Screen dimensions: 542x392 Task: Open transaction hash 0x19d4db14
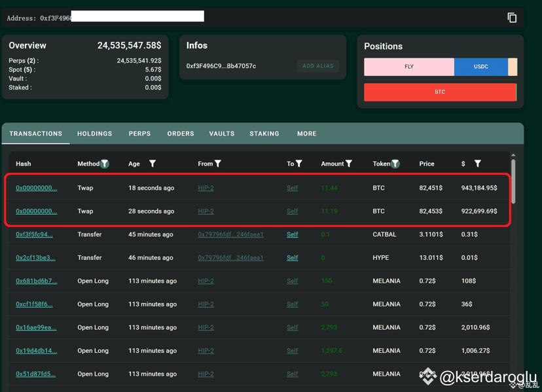tap(36, 351)
